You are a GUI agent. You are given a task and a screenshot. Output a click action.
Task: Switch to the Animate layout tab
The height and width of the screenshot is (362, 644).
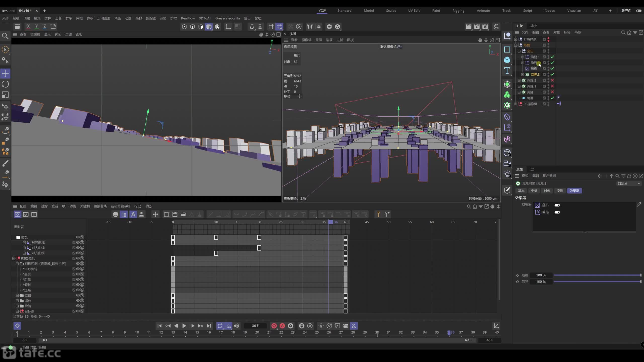click(483, 11)
